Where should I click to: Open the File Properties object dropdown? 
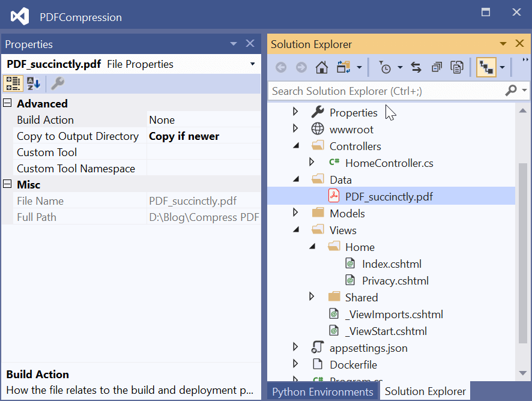tap(252, 64)
